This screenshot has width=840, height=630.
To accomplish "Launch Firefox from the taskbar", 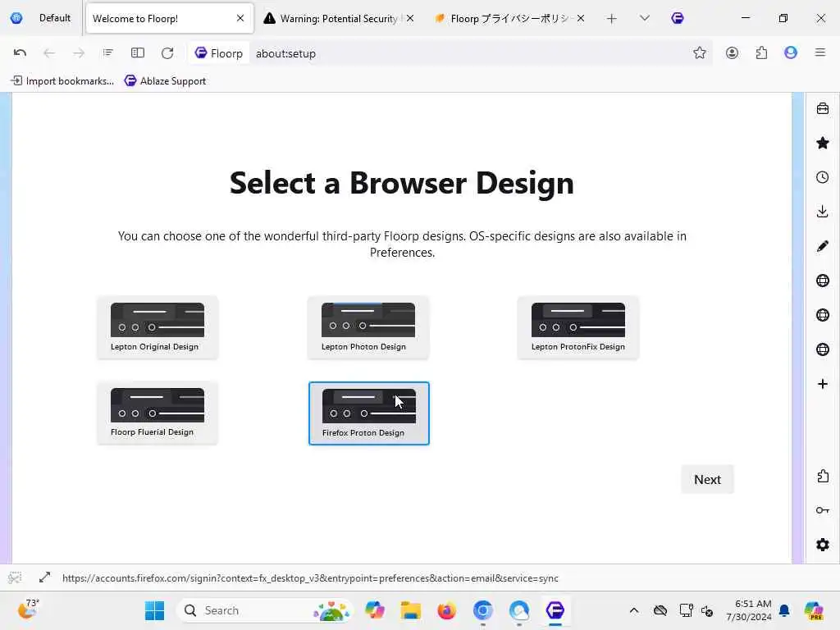I will tap(447, 610).
